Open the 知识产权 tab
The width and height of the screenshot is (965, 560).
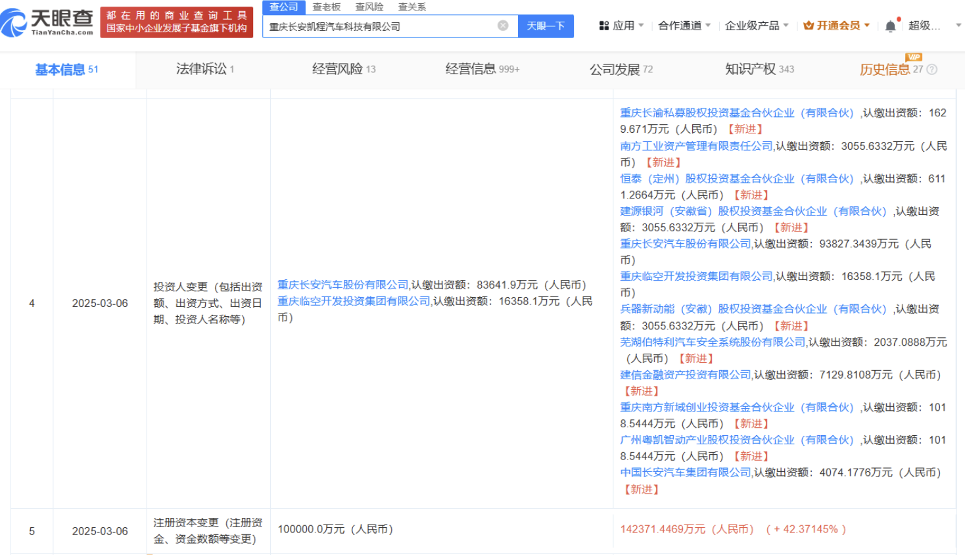pyautogui.click(x=759, y=69)
